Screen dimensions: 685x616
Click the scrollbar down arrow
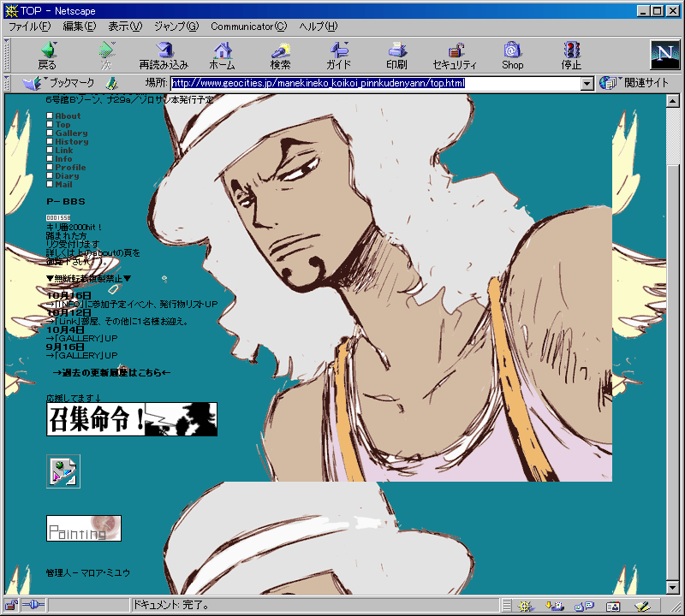[672, 588]
